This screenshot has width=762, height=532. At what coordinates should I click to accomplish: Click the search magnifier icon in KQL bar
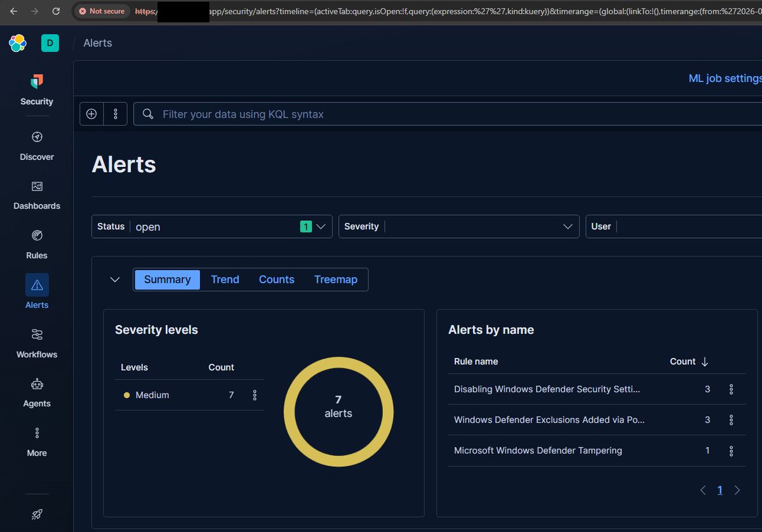[148, 114]
